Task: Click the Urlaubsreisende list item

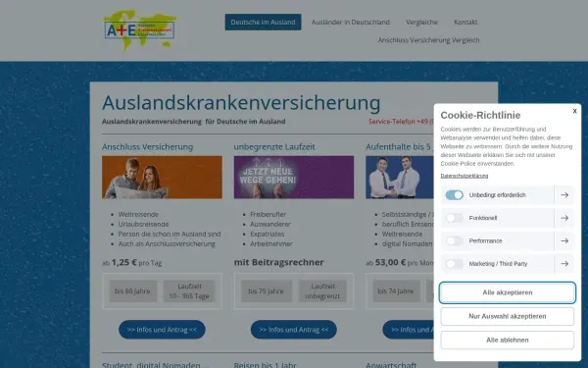Action: [143, 224]
